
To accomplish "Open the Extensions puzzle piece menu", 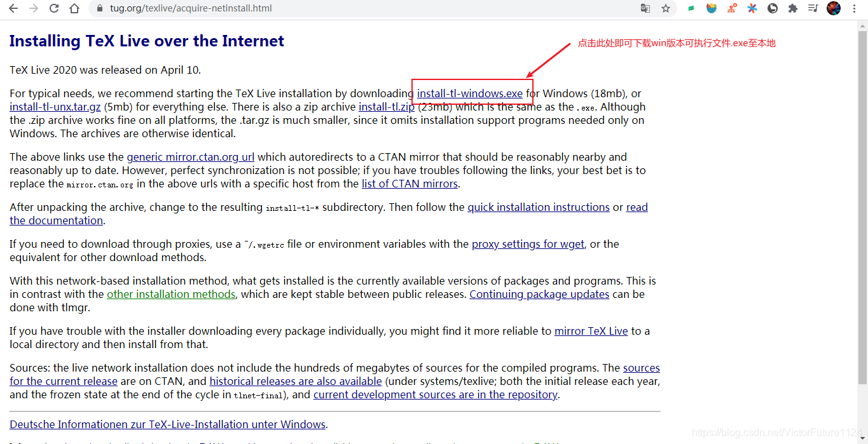I will [x=793, y=8].
